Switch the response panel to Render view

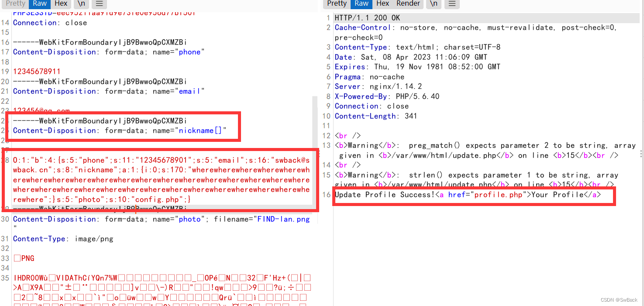pos(408,4)
